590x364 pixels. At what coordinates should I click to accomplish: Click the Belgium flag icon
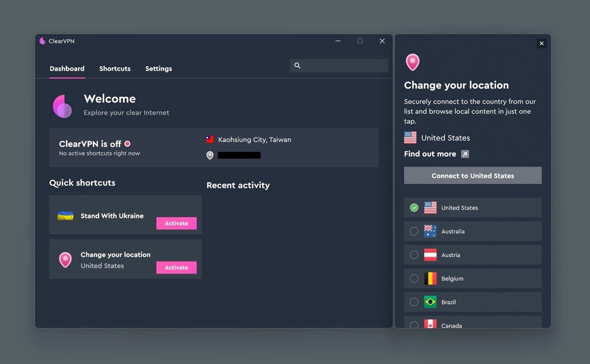click(430, 278)
